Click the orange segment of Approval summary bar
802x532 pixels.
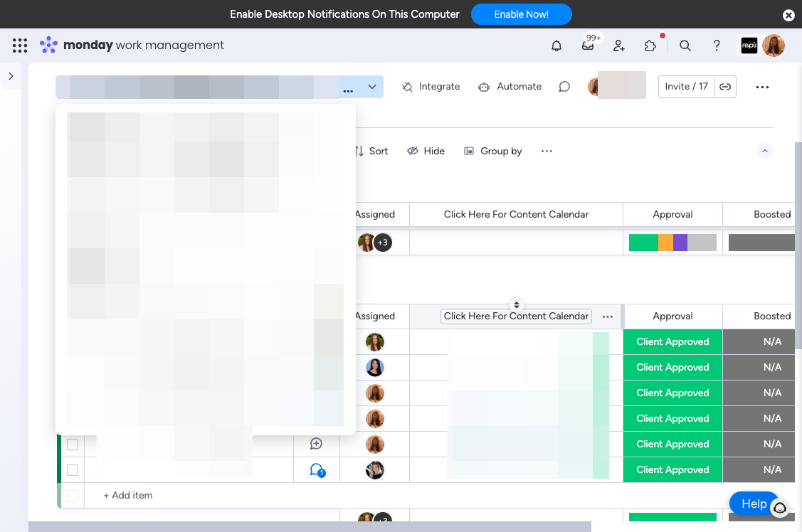(x=665, y=243)
